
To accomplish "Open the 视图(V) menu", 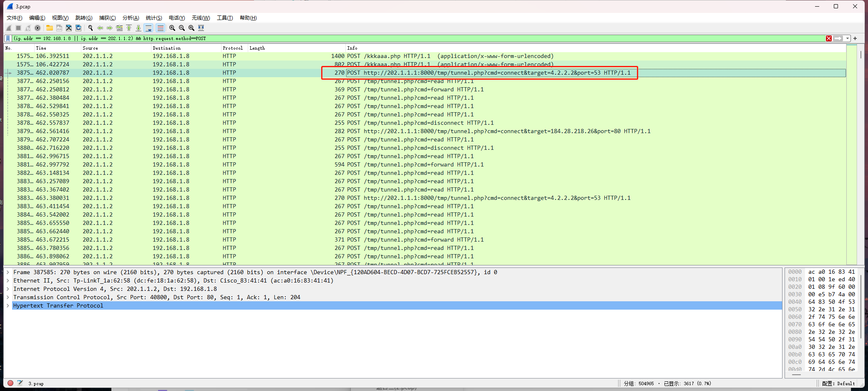I will pyautogui.click(x=60, y=18).
